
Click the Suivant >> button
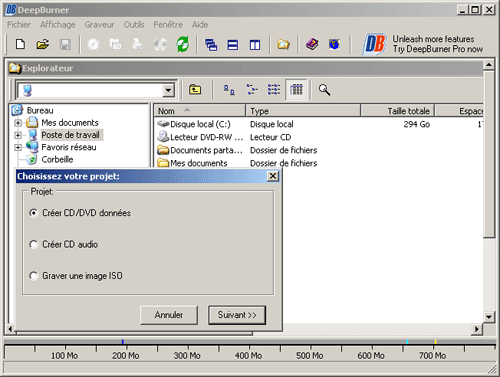237,315
